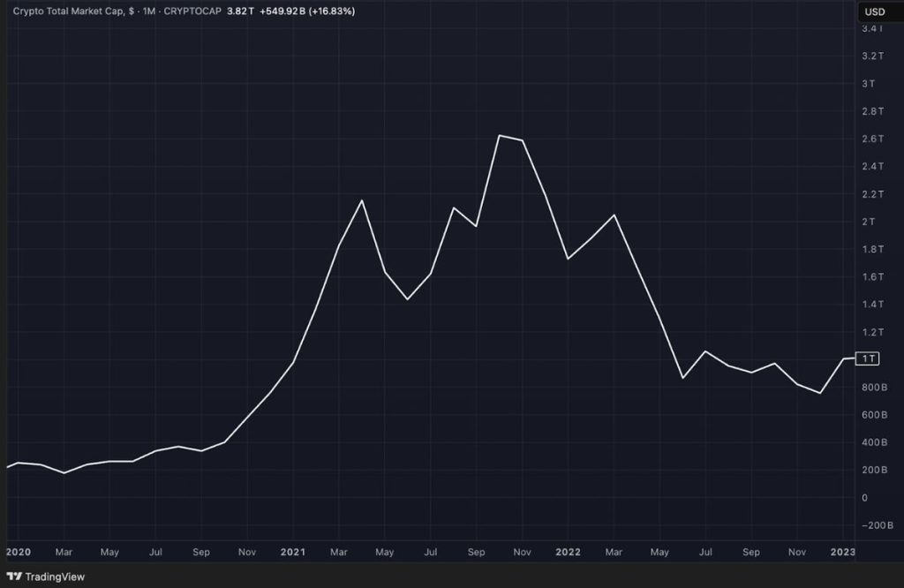904x588 pixels.
Task: Open the USD currency selector
Action: (875, 11)
